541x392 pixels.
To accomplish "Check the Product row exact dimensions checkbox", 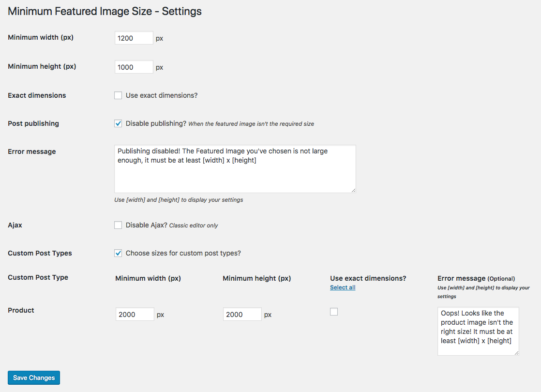I will (x=334, y=312).
